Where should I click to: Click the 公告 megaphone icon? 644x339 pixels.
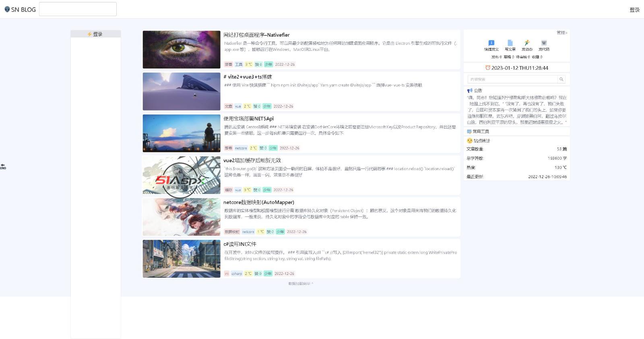coord(469,91)
